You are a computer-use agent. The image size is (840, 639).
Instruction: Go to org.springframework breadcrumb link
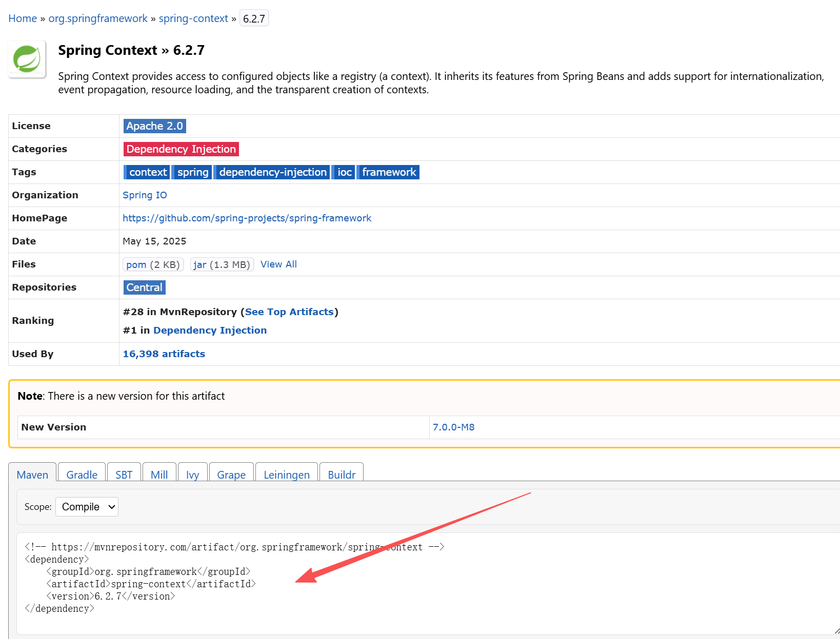click(98, 18)
